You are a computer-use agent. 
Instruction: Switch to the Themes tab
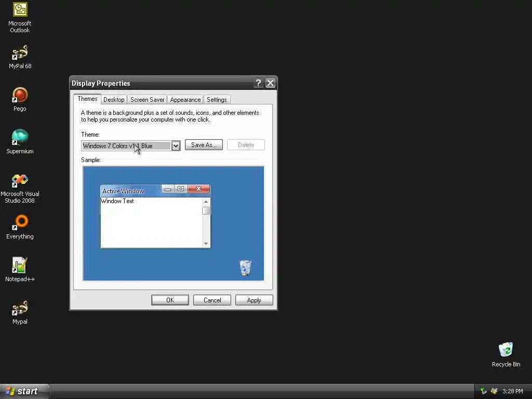click(x=87, y=99)
